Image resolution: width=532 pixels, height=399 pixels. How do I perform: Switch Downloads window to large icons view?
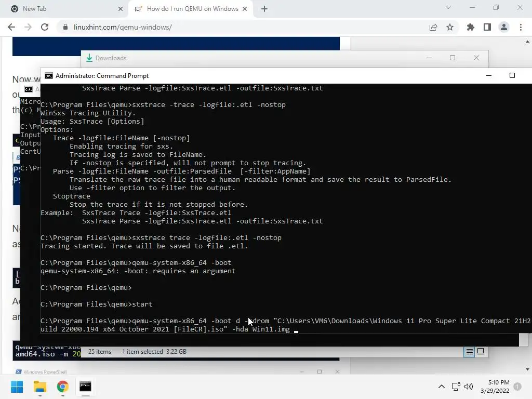(481, 352)
